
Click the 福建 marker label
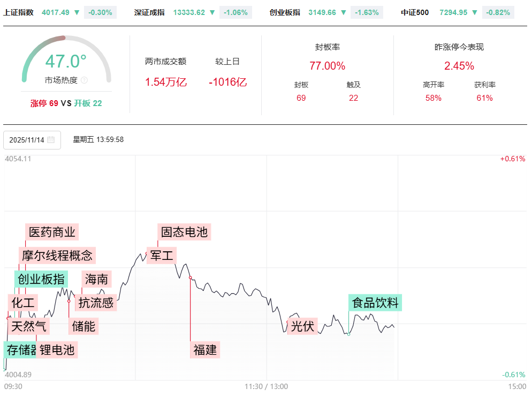click(205, 350)
